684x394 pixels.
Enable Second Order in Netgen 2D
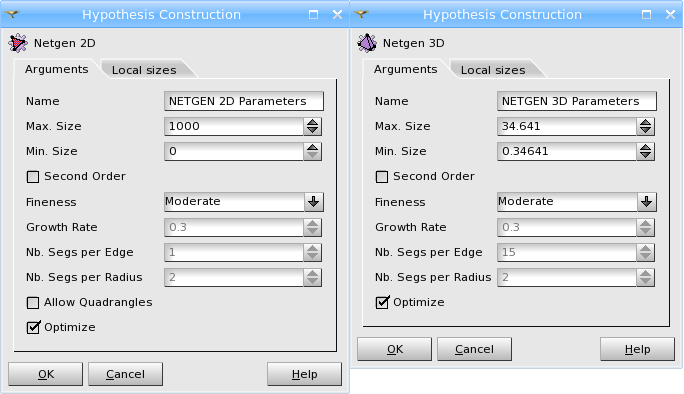coord(33,177)
